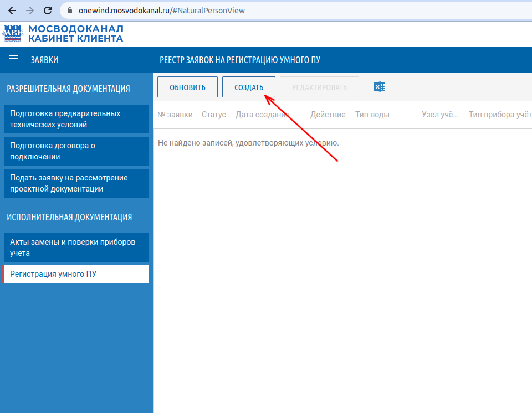
Task: Sort by Статус column header
Action: pos(214,115)
